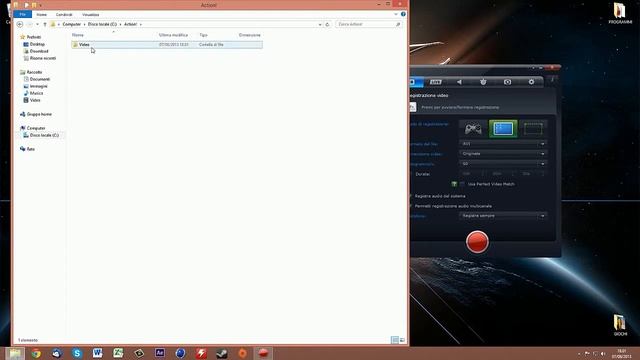The height and width of the screenshot is (360, 640).
Task: Select active desktop recording mode icon
Action: point(503,129)
